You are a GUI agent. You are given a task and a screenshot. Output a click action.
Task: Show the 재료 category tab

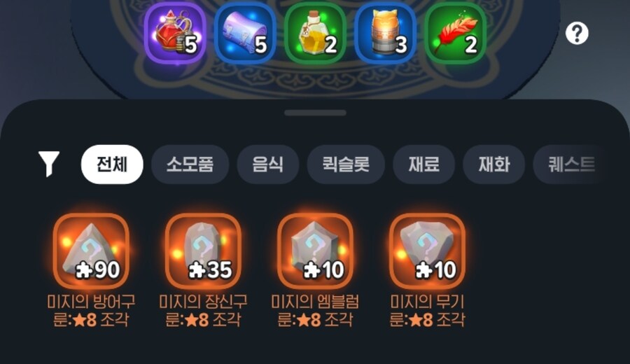424,164
